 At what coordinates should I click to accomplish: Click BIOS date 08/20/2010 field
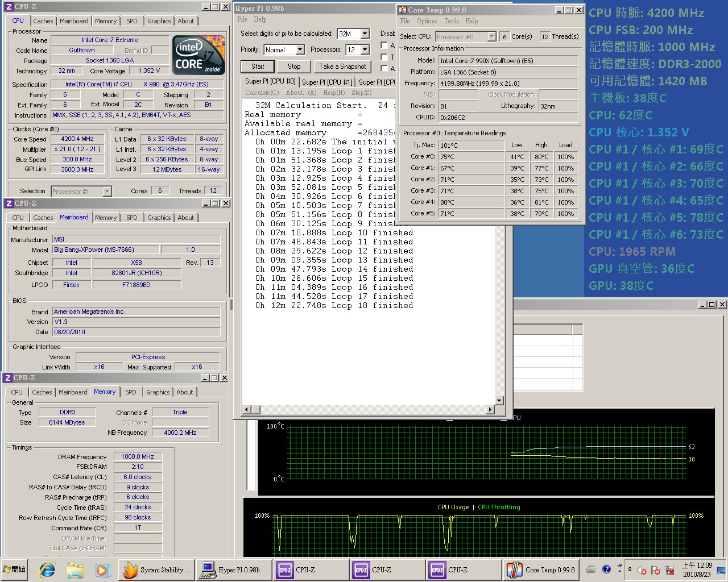136,332
